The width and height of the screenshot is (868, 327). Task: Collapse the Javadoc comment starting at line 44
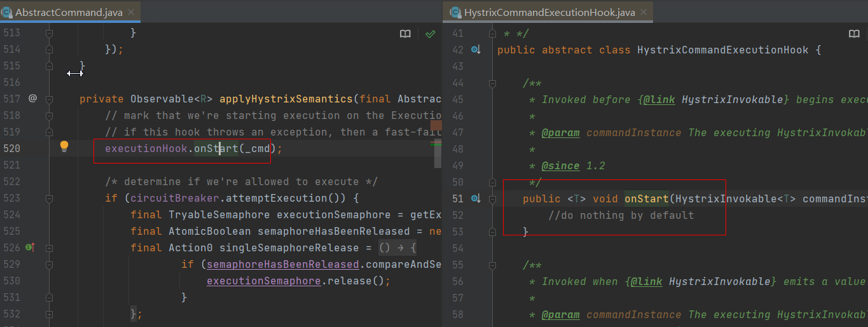492,83
